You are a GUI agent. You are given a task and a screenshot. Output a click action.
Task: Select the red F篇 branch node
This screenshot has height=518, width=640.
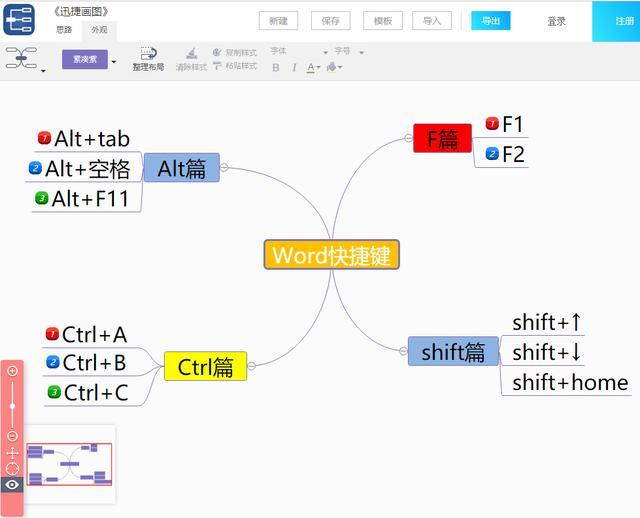(x=442, y=138)
